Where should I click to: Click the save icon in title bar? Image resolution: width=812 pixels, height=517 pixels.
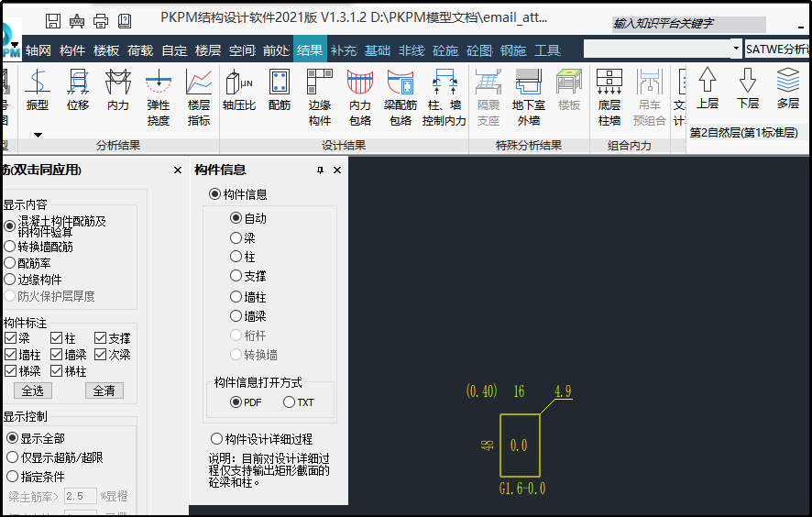tap(53, 21)
